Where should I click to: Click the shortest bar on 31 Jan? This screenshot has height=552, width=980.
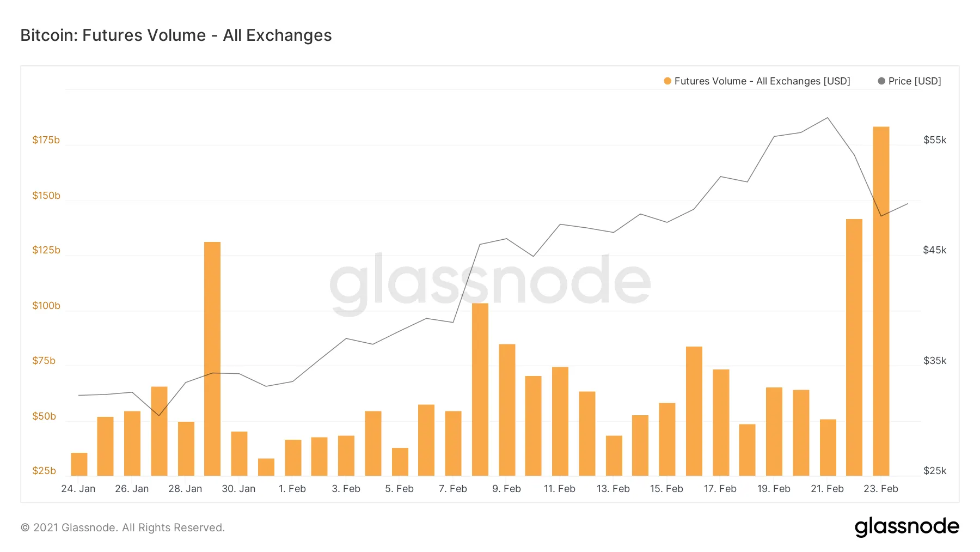click(x=266, y=467)
